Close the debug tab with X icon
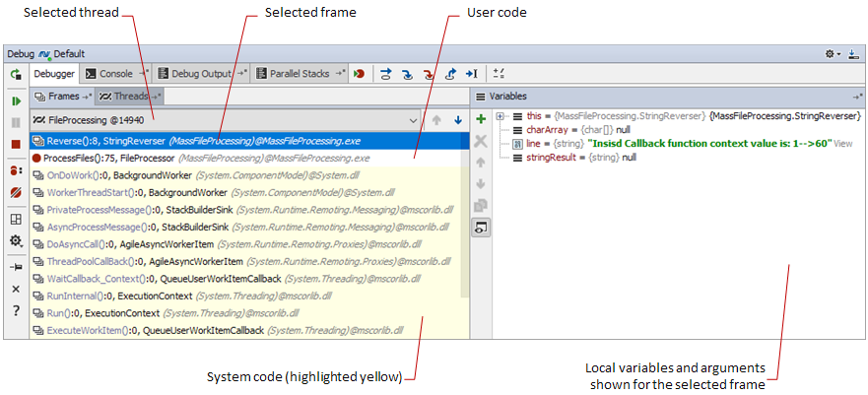This screenshot has height=395, width=868. click(16, 289)
